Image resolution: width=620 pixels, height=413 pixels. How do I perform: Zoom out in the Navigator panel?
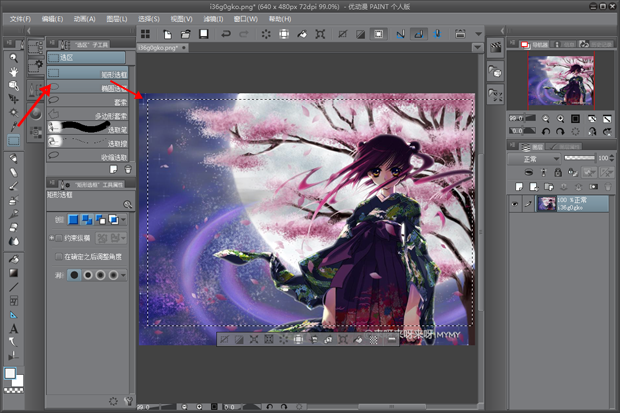point(546,119)
